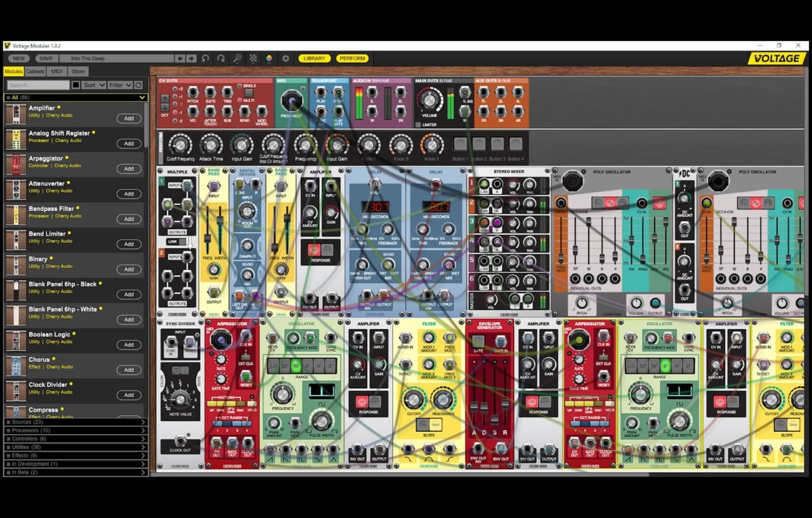This screenshot has height=518, width=812.
Task: Expand the Sources (23) category
Action: pyautogui.click(x=76, y=422)
